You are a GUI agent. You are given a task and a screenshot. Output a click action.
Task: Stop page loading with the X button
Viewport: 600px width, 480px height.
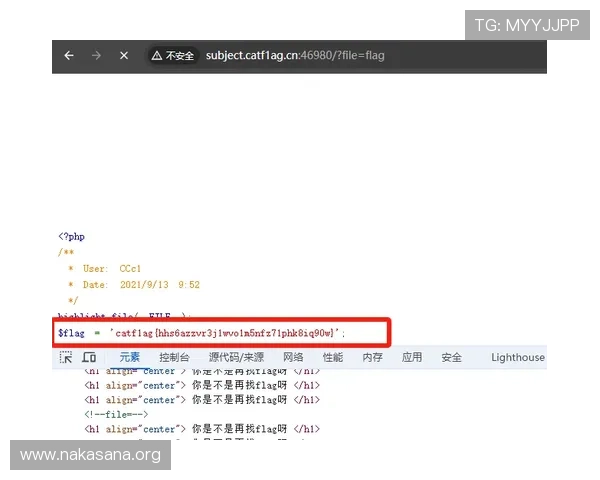click(124, 56)
